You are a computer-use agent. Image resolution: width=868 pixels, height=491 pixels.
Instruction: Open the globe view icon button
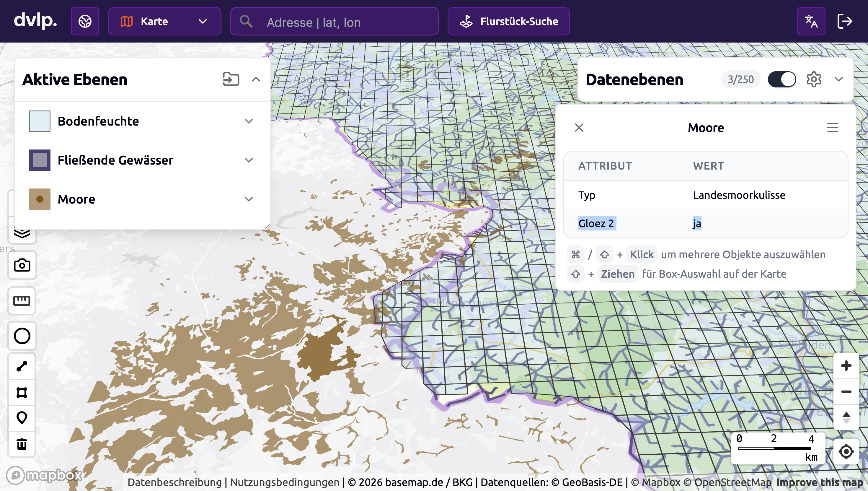tap(85, 21)
